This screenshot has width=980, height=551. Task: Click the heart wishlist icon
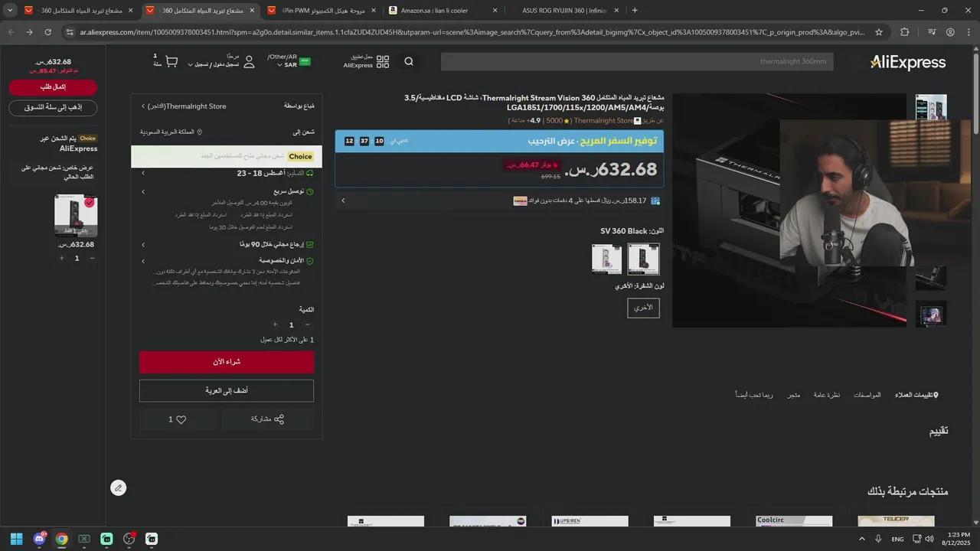181,419
